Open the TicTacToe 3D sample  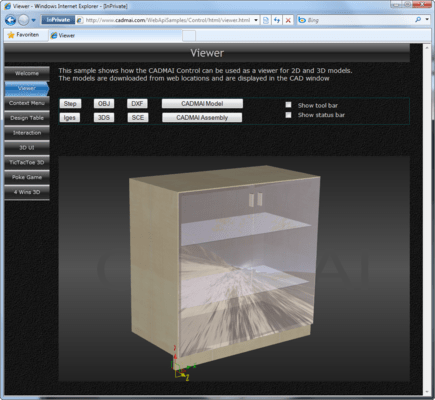[x=27, y=162]
